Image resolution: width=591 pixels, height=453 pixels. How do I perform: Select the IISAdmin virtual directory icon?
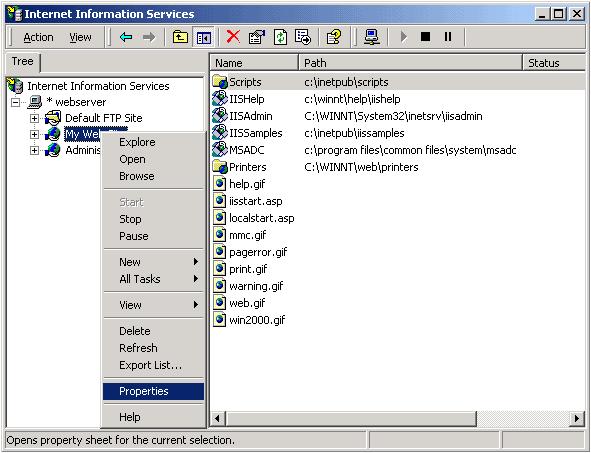220,116
